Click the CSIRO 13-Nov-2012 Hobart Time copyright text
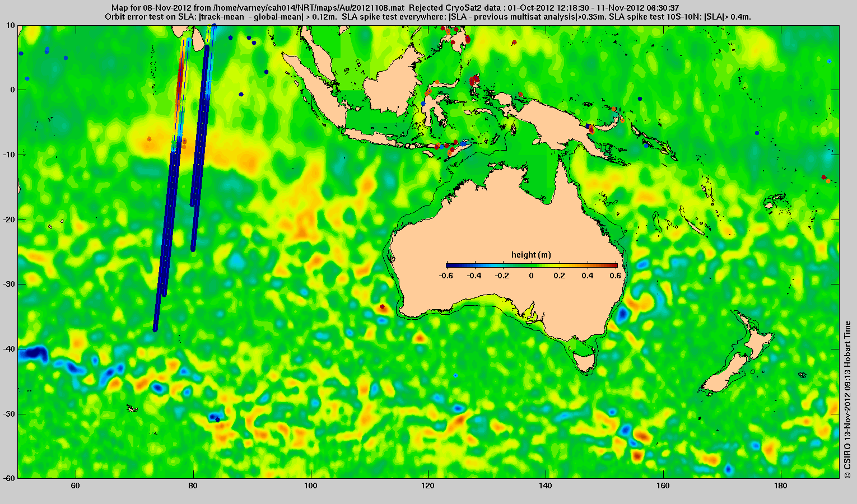This screenshot has height=504, width=857. tap(847, 399)
